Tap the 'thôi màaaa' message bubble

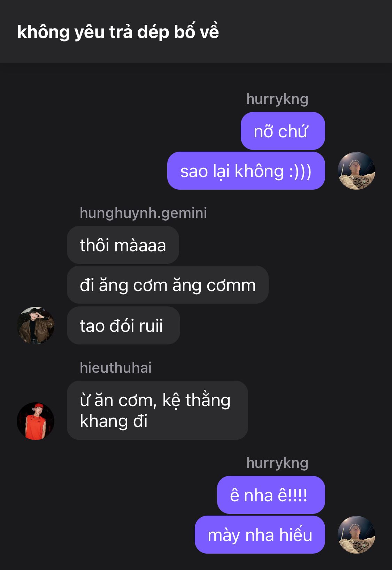pos(123,245)
